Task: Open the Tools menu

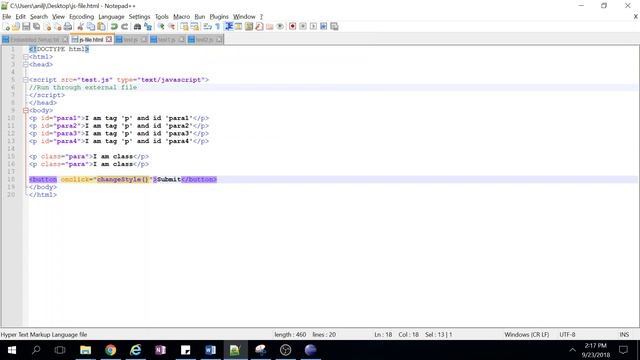Action: tap(162, 17)
